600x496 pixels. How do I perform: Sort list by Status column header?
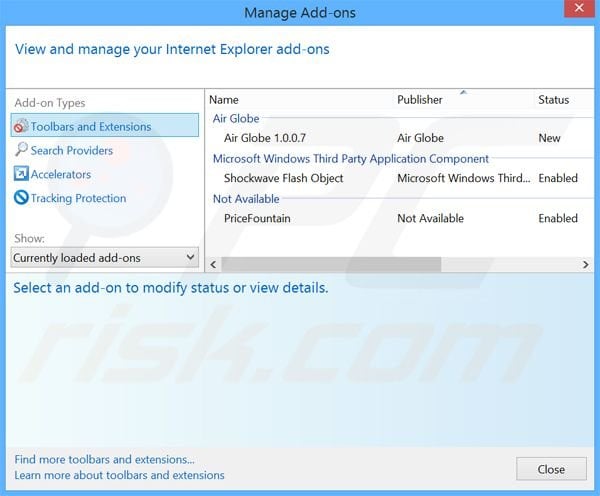[553, 100]
